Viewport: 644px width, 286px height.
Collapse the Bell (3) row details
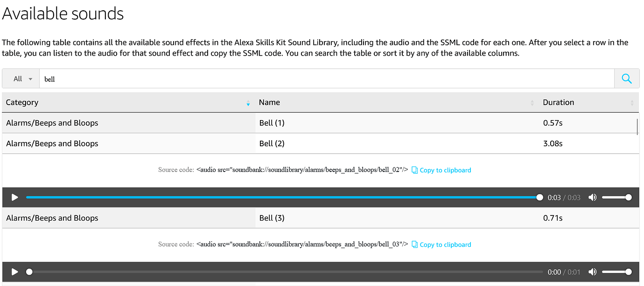272,218
